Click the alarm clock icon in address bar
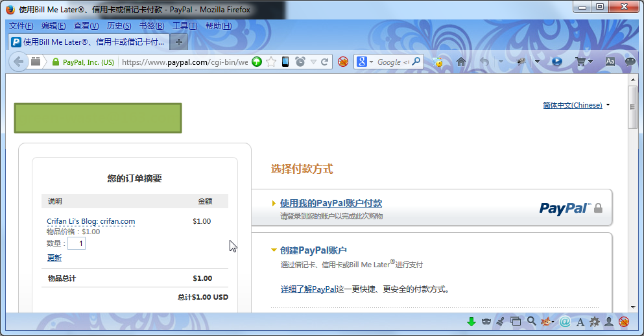This screenshot has width=644, height=336. tap(300, 62)
